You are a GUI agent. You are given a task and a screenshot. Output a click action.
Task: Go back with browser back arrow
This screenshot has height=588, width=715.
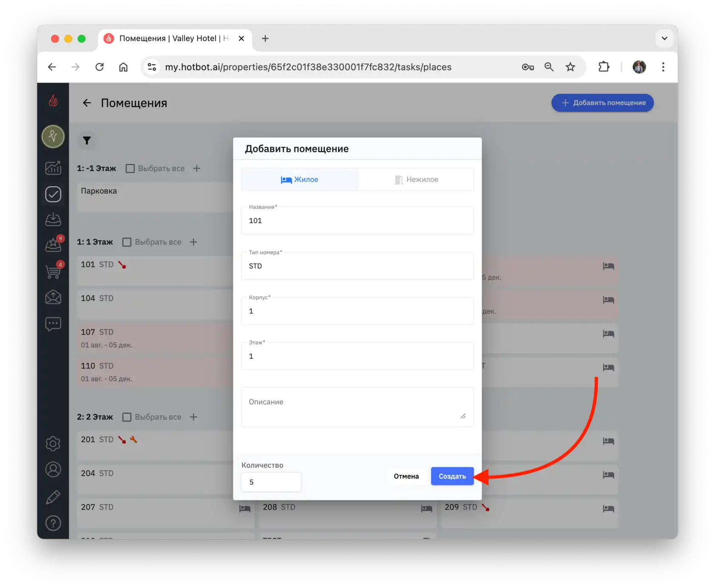[x=52, y=67]
